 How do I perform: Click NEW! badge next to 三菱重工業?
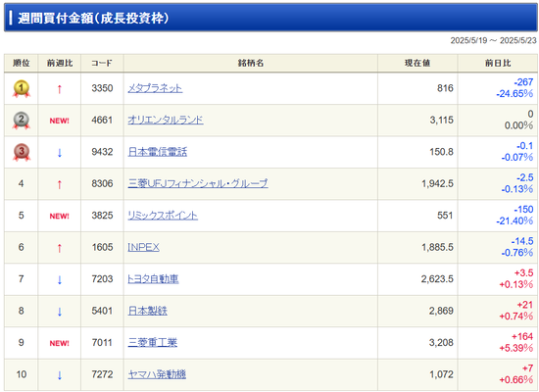point(60,343)
